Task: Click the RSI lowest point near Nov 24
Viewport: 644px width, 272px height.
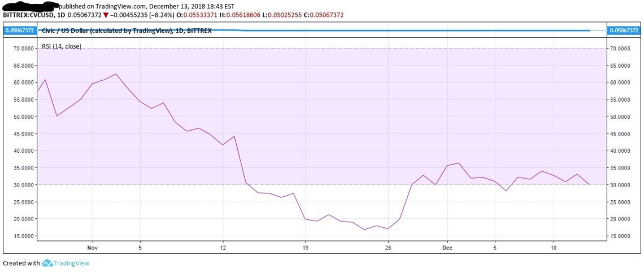Action: tap(364, 230)
